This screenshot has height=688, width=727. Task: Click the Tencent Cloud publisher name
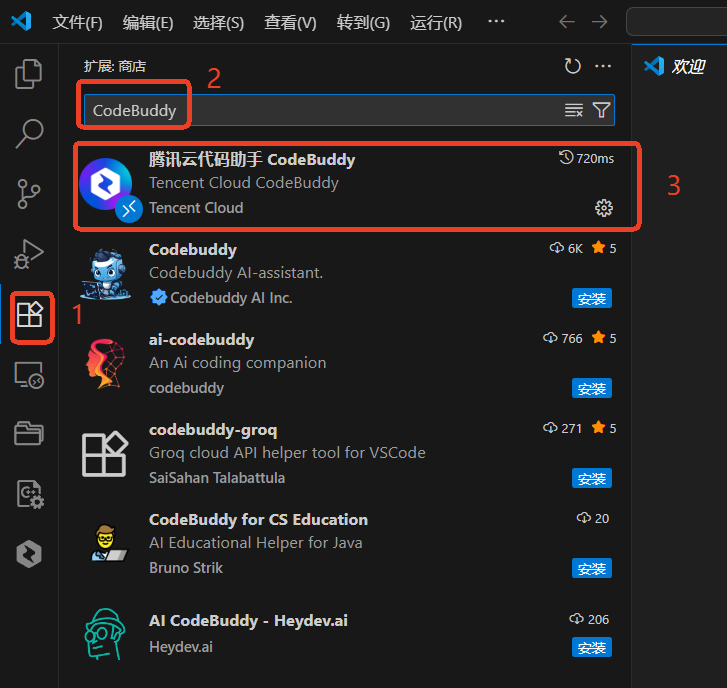(196, 208)
